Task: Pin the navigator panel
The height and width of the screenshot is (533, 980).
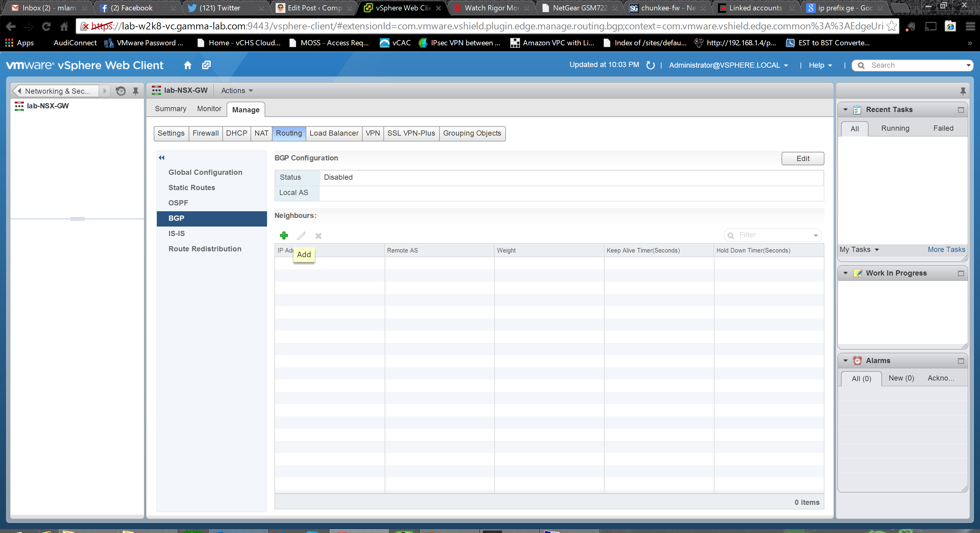Action: pos(135,91)
